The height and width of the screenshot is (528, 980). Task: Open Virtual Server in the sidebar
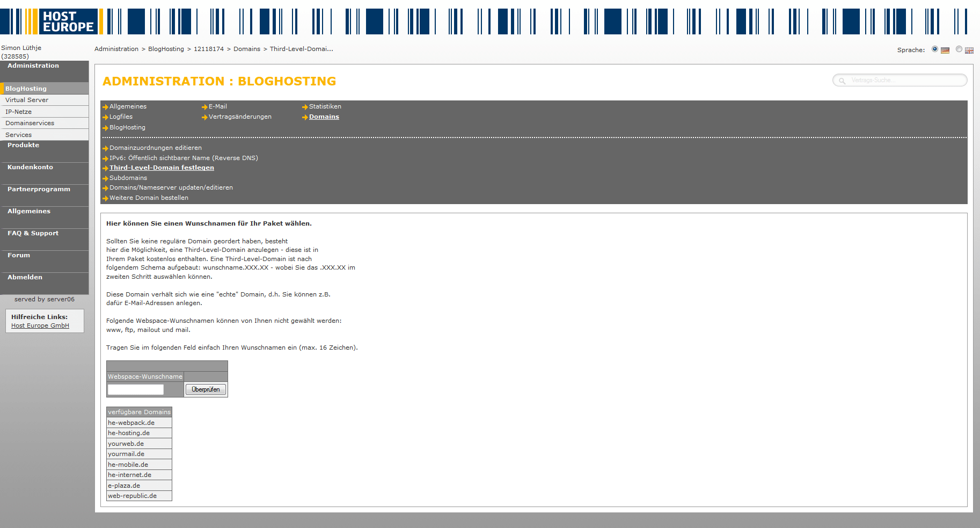point(27,100)
